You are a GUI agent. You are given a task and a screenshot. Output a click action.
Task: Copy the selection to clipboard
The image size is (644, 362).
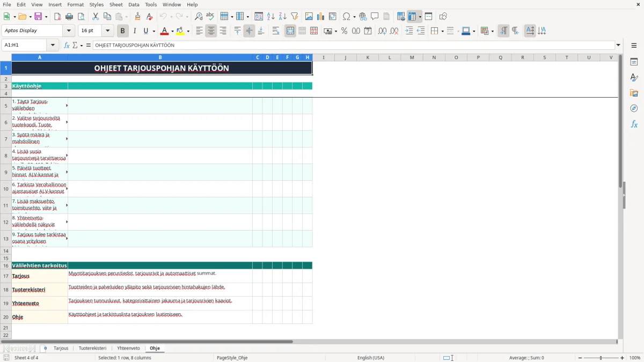[107, 17]
